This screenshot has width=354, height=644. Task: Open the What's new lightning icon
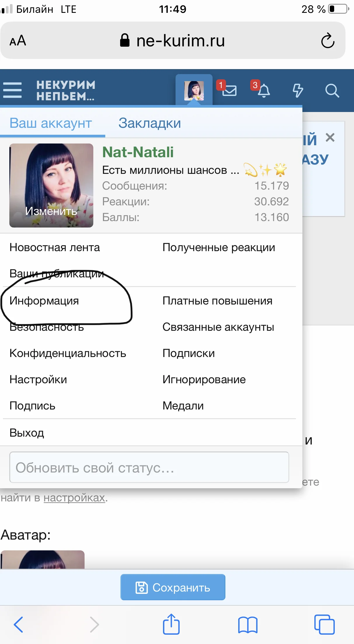[298, 90]
